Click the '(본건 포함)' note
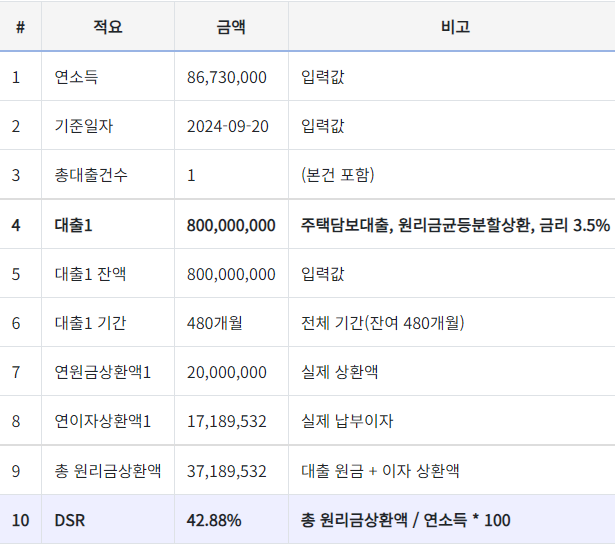Screen dimensions: 615x545 coord(338,175)
